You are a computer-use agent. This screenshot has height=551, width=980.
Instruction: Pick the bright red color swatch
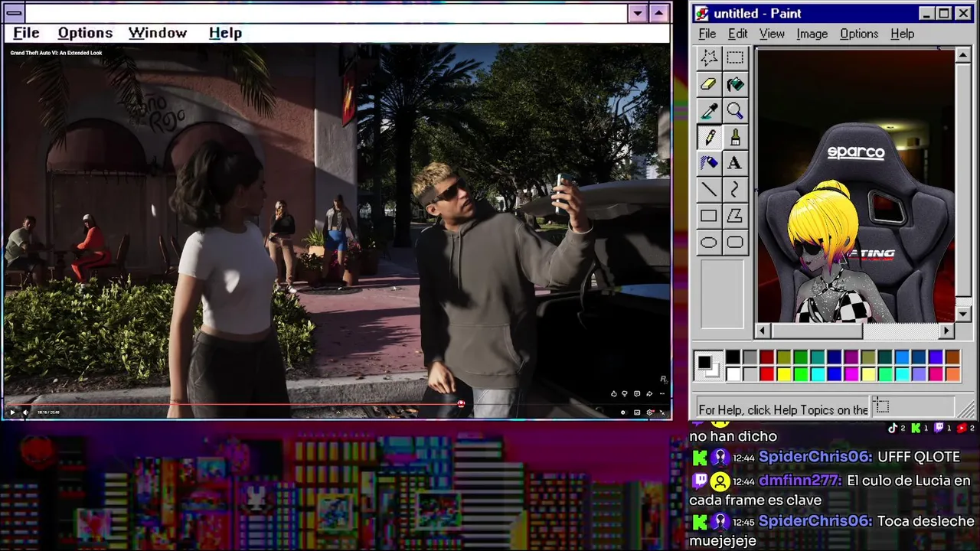click(767, 374)
